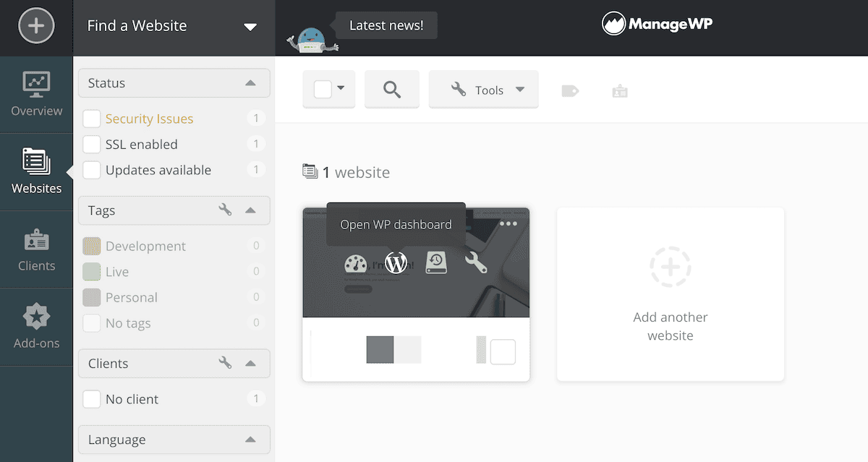Click the tag icon in toolbar
Image resolution: width=868 pixels, height=462 pixels.
pyautogui.click(x=570, y=91)
